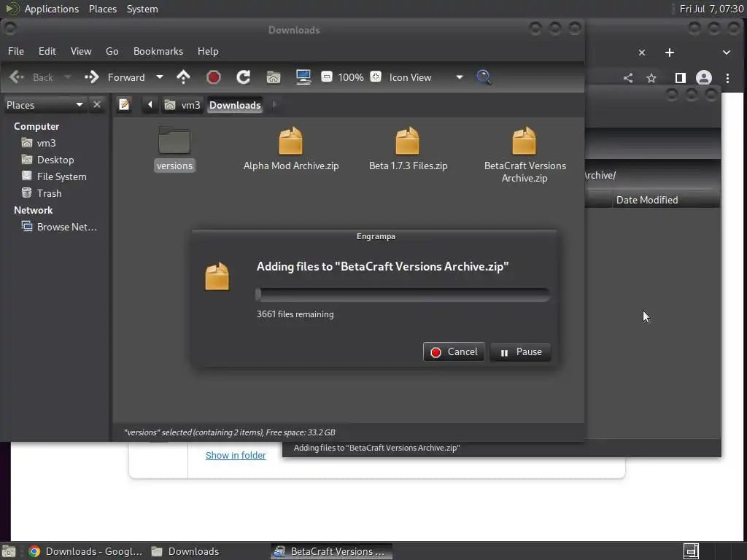Viewport: 747px width, 560px height.
Task: Select the Downloads path button
Action: [x=235, y=105]
